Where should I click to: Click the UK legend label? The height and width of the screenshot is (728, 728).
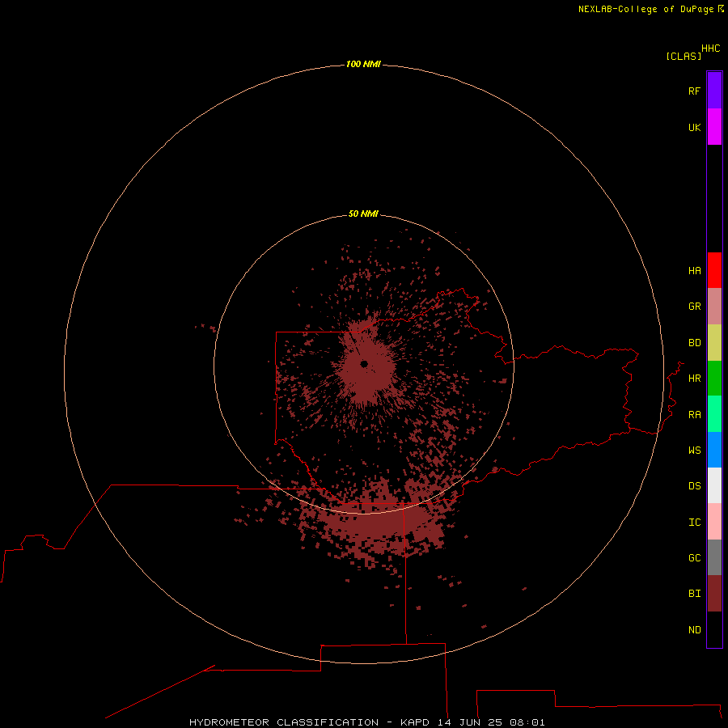pyautogui.click(x=695, y=127)
